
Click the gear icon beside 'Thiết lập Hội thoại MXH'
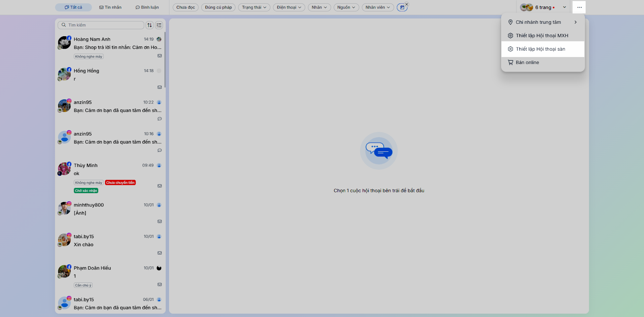click(x=510, y=35)
